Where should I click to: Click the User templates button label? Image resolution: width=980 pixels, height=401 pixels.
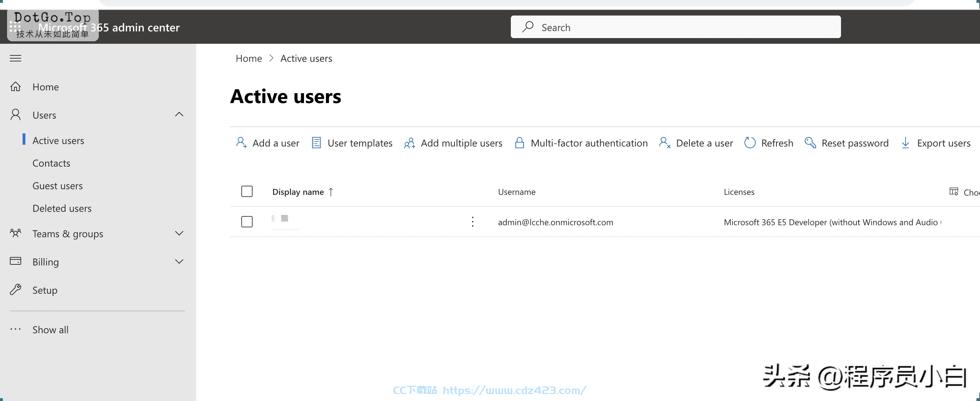(x=360, y=143)
